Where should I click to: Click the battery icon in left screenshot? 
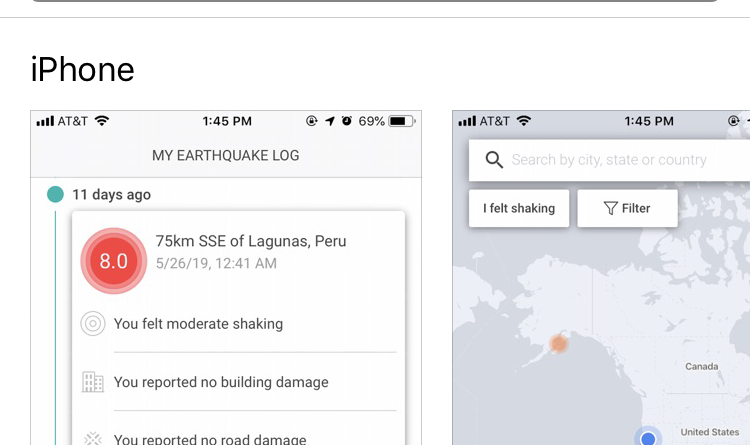[x=401, y=121]
